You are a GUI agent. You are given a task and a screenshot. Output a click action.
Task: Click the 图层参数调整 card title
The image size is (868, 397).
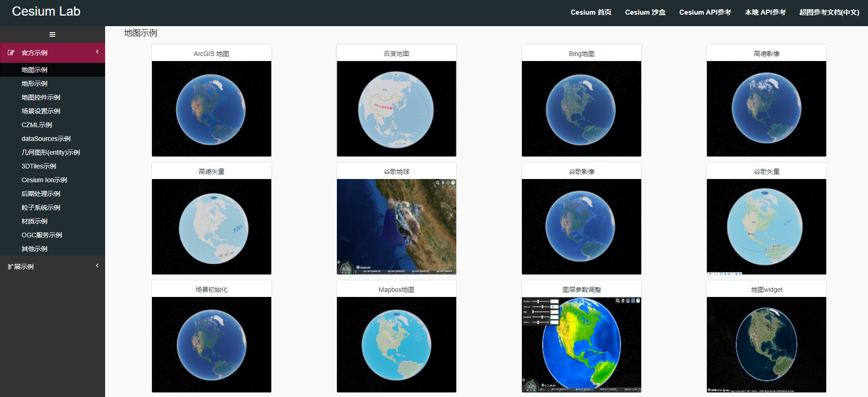pos(582,290)
